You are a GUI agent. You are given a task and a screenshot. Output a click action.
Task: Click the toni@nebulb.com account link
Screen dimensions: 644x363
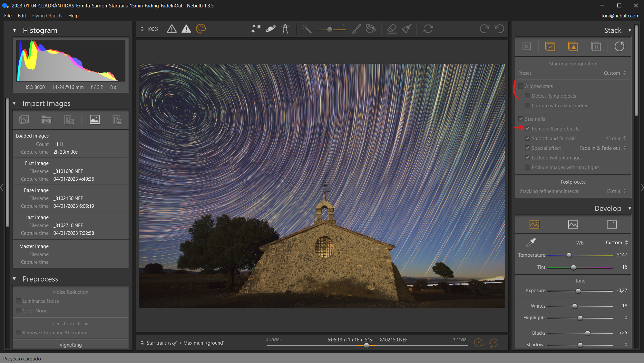(x=620, y=15)
